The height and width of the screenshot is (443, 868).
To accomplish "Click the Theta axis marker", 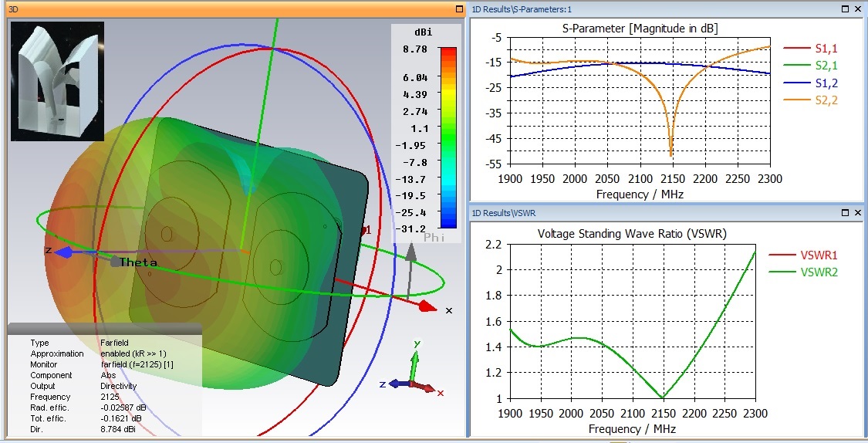I will 137,262.
